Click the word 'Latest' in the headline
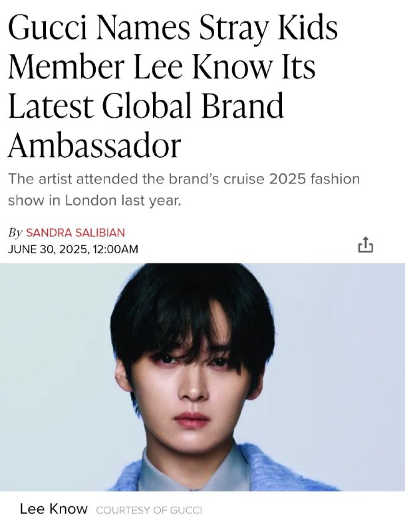 click(x=51, y=106)
